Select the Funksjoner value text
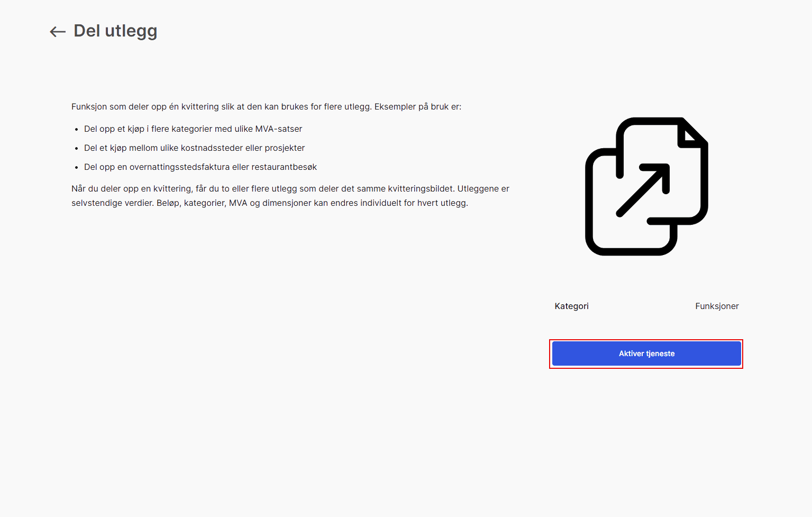 [x=717, y=306]
